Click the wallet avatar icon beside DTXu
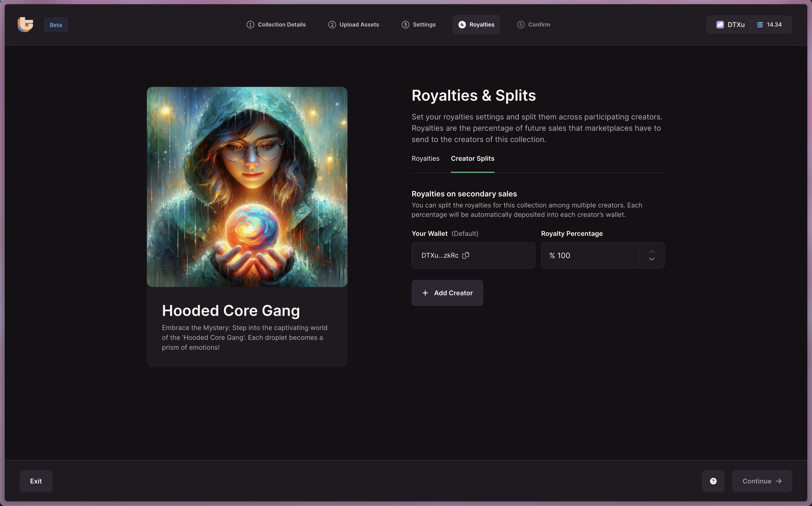Image resolution: width=812 pixels, height=506 pixels. [x=720, y=25]
